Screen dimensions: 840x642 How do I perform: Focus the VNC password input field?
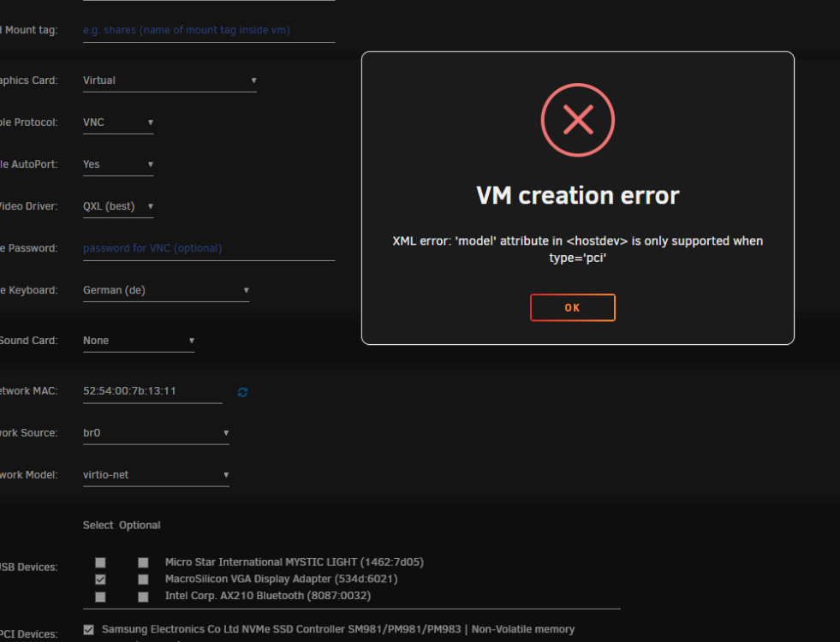pos(209,248)
